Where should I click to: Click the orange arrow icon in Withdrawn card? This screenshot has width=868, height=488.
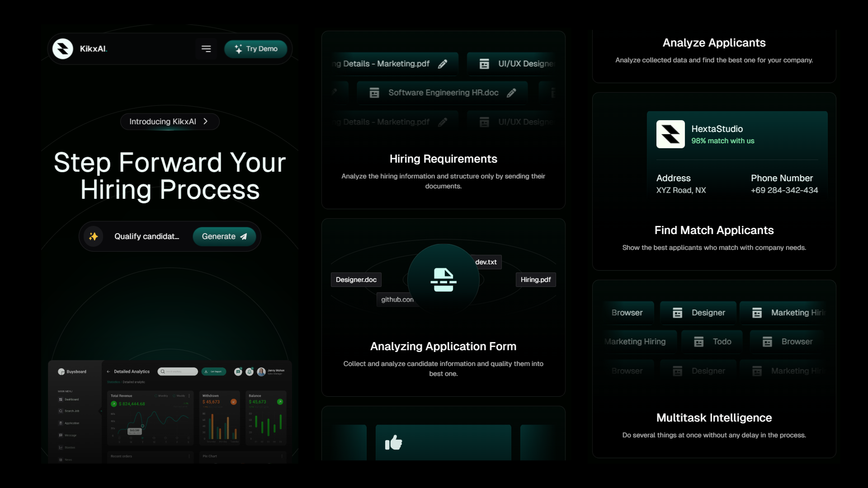click(x=234, y=402)
